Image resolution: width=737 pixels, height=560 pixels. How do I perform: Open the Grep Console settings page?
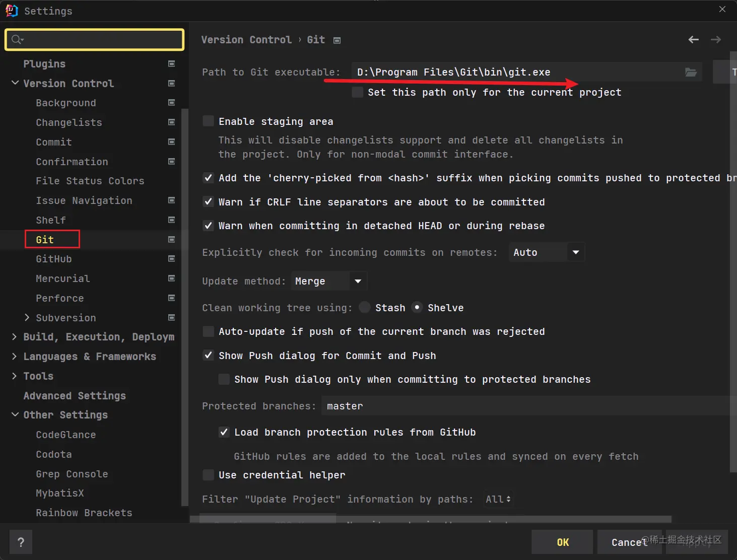pyautogui.click(x=72, y=474)
